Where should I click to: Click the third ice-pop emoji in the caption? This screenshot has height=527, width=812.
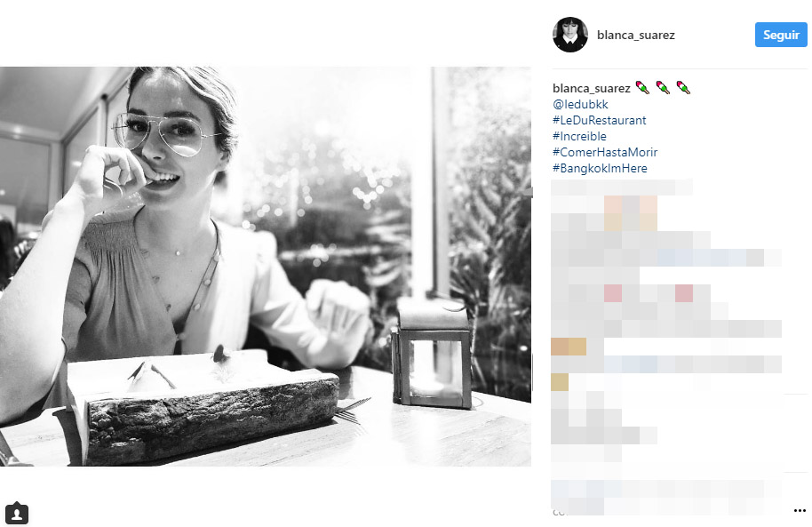683,88
